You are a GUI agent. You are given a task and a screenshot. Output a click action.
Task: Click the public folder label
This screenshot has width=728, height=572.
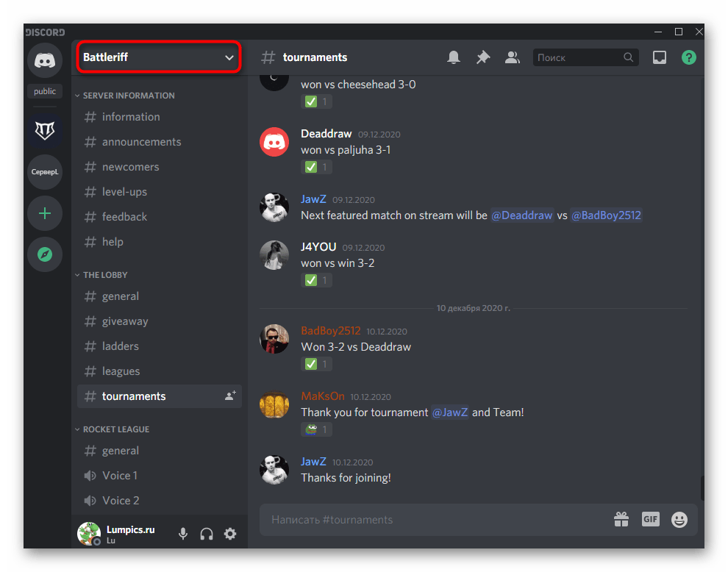click(x=45, y=91)
